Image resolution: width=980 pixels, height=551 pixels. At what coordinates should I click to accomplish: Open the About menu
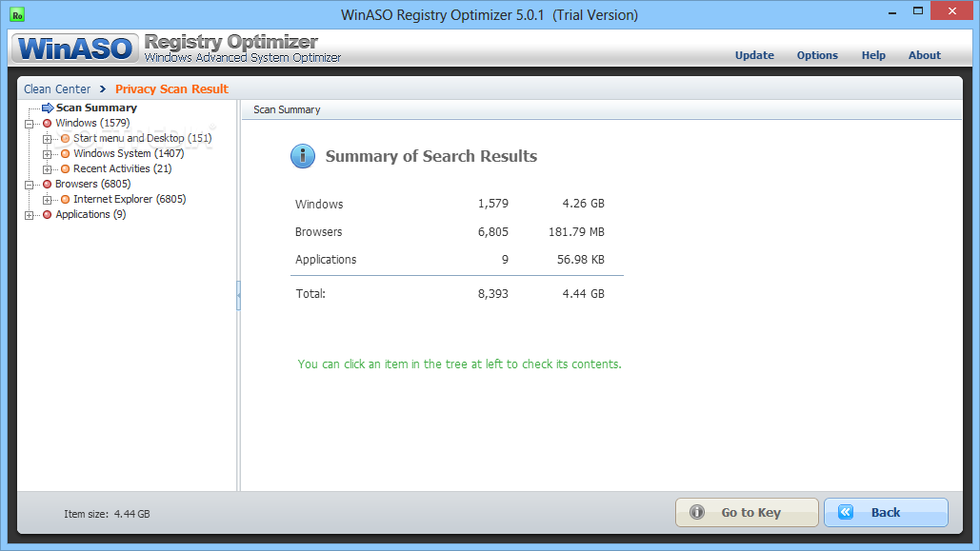click(x=925, y=55)
